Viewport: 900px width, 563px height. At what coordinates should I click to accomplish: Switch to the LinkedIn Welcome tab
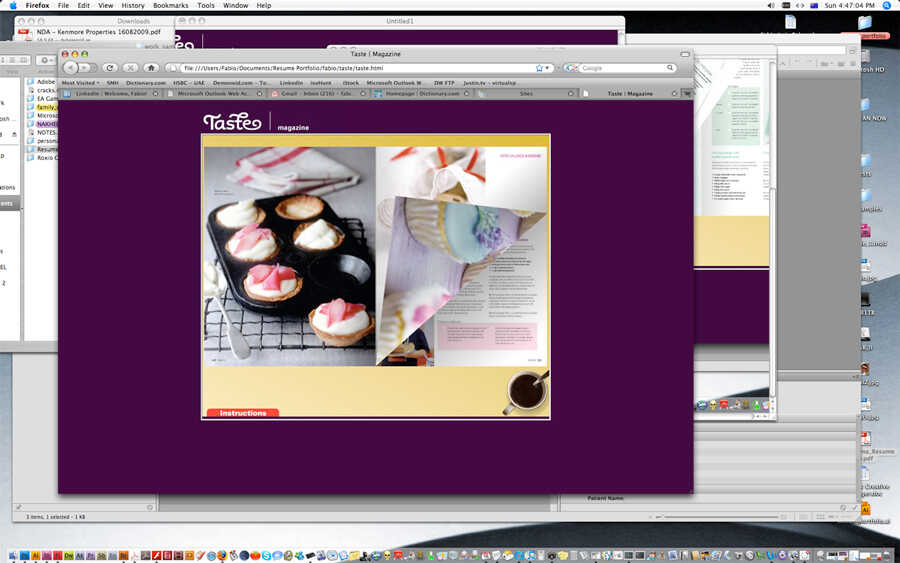111,94
